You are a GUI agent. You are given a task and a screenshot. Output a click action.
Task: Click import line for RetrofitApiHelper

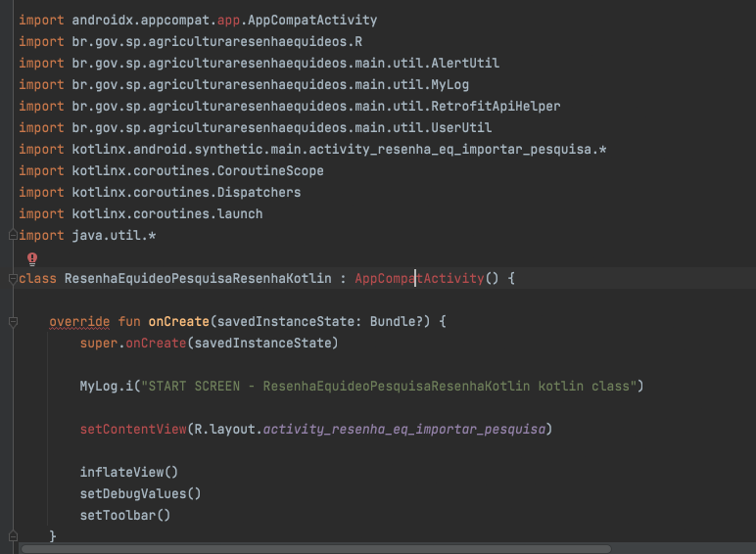[290, 107]
